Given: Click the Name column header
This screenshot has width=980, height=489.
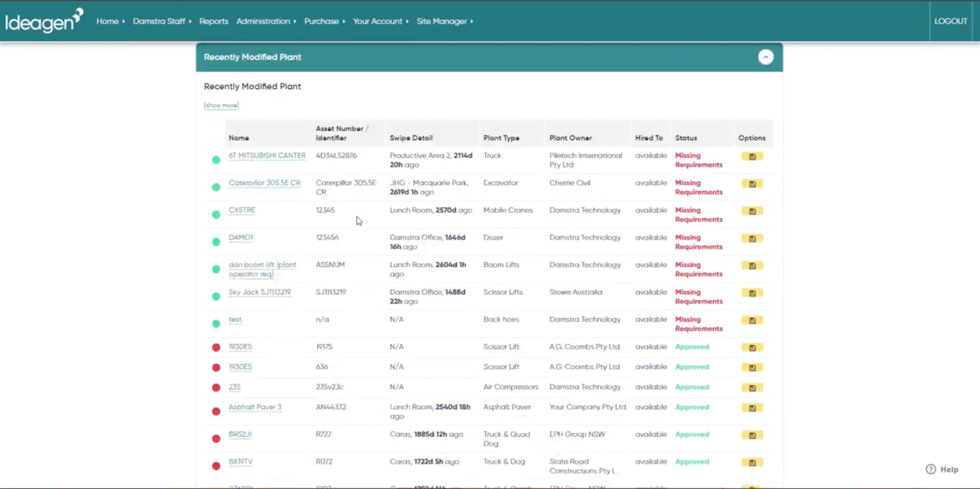Looking at the screenshot, I should pyautogui.click(x=239, y=138).
